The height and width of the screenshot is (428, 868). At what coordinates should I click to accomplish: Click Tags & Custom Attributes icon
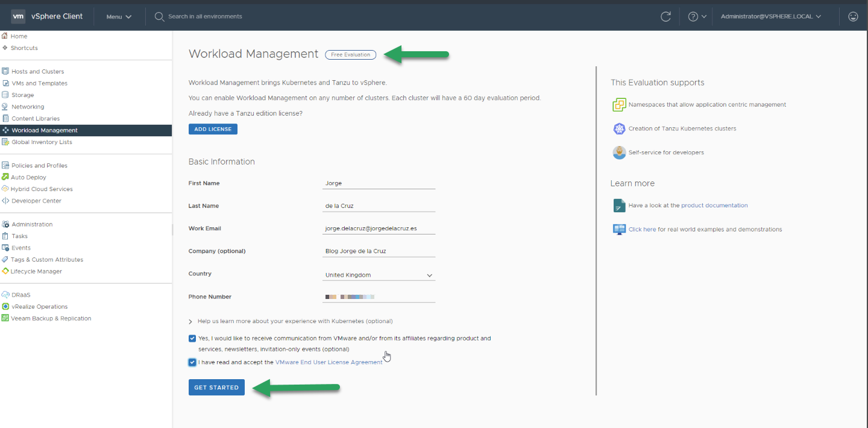pyautogui.click(x=5, y=259)
